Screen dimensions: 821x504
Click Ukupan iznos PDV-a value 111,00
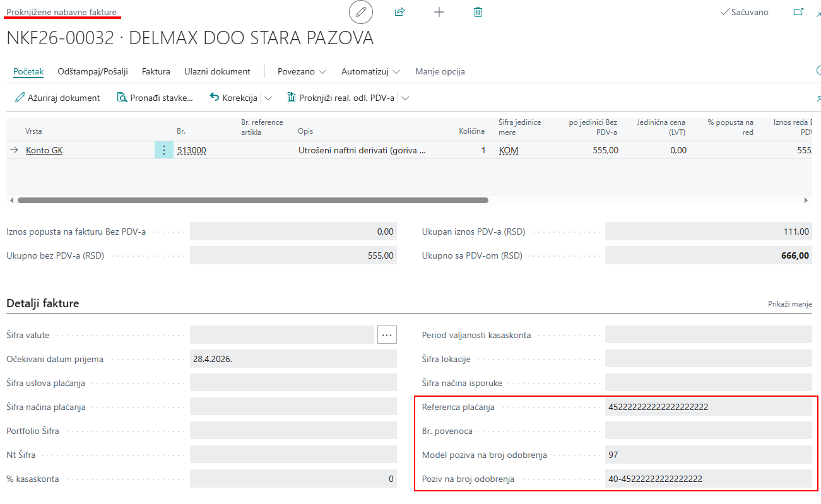coord(709,231)
